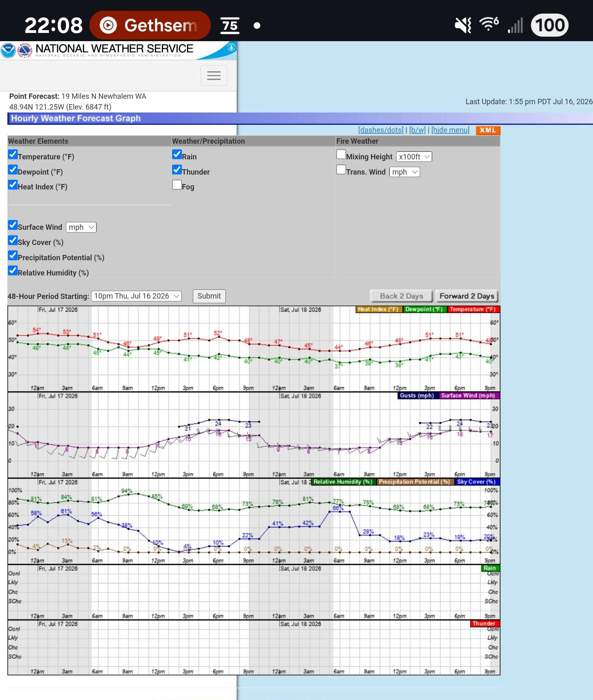
Task: Click the hide menu link
Action: [x=451, y=130]
